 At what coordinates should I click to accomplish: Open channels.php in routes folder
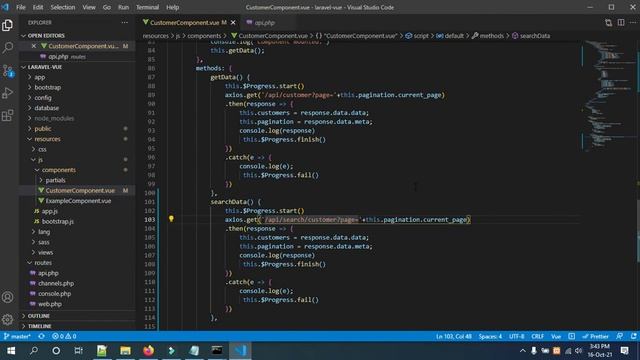(56, 283)
